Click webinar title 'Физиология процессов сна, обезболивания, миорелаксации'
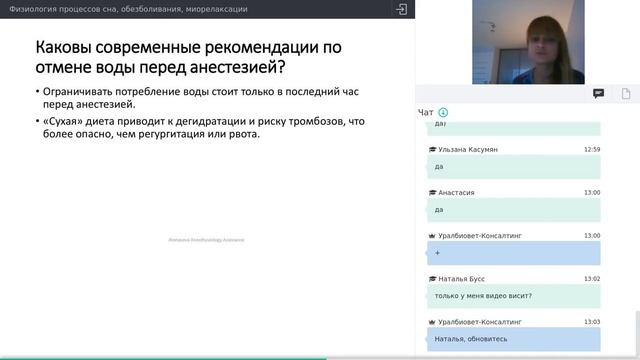The image size is (640, 360). tap(128, 9)
